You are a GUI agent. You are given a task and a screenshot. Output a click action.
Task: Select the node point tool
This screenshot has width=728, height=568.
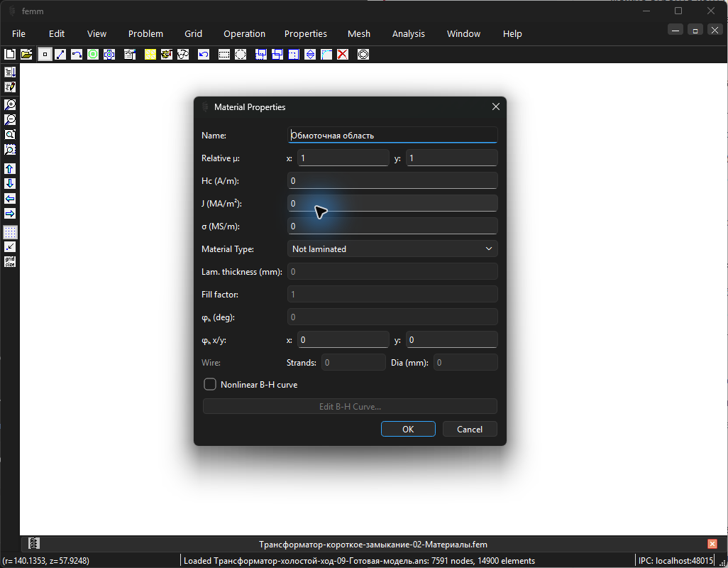[x=45, y=55]
